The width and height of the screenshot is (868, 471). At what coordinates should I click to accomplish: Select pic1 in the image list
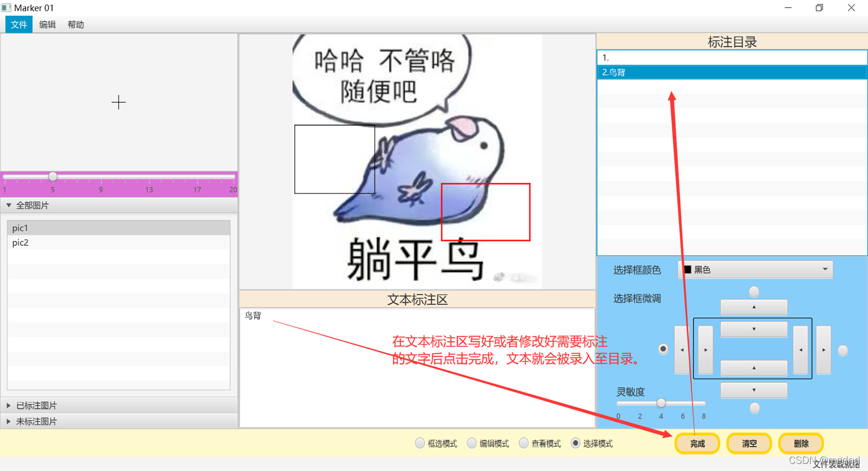(118, 228)
